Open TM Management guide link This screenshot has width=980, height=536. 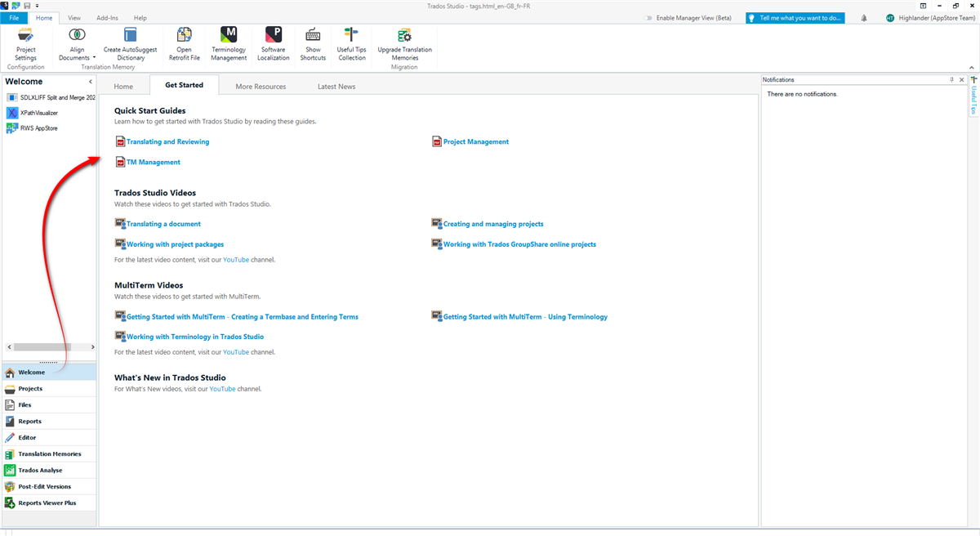click(x=154, y=162)
